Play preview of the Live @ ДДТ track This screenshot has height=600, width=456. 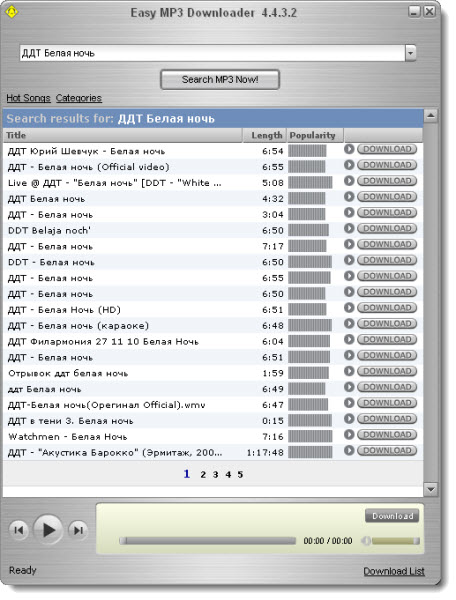point(349,181)
